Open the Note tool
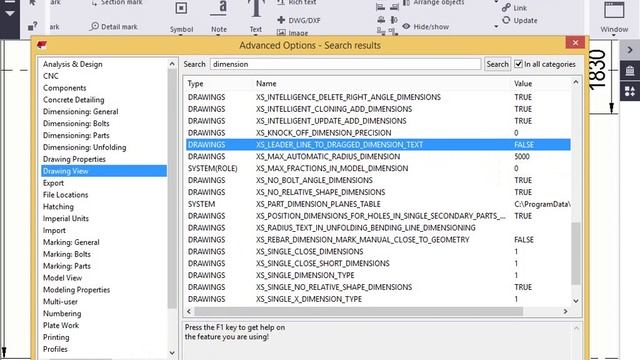 pos(219,16)
